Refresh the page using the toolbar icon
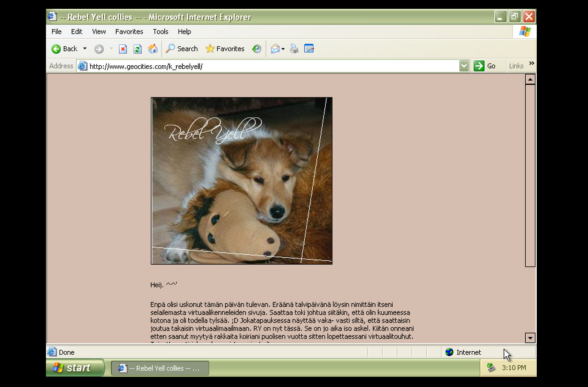This screenshot has height=387, width=588. (x=137, y=49)
